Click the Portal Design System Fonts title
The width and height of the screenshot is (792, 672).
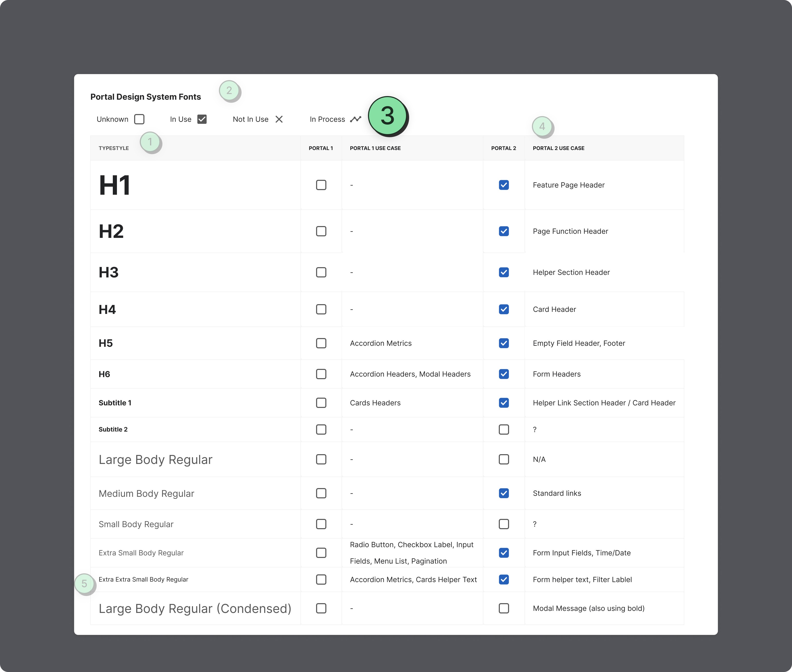146,97
